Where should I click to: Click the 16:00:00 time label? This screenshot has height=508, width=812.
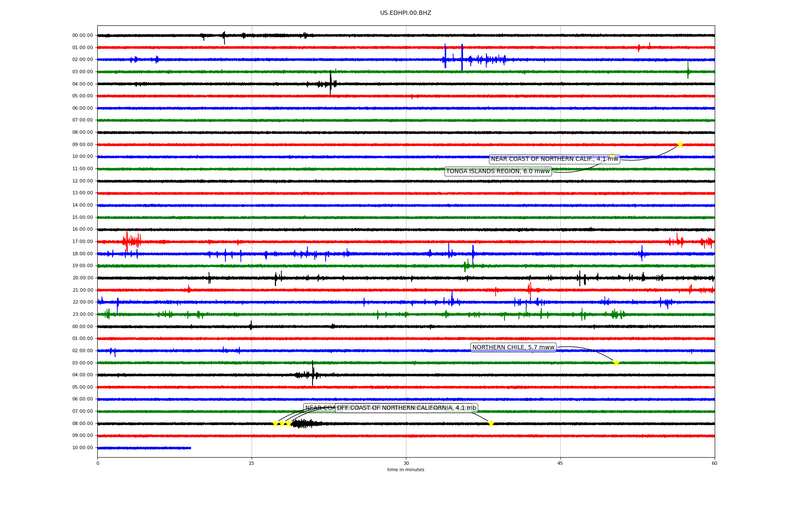click(x=82, y=229)
